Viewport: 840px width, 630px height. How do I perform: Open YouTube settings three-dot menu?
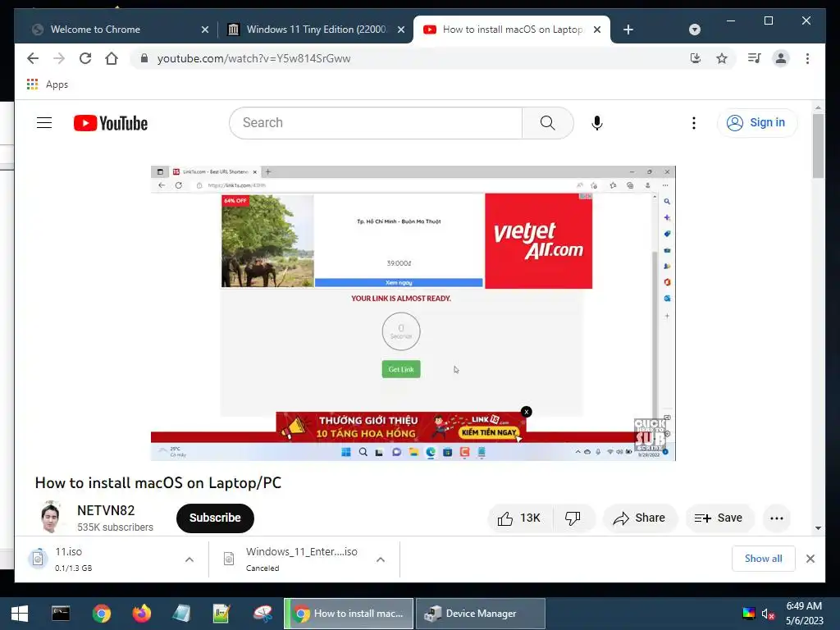tap(694, 123)
